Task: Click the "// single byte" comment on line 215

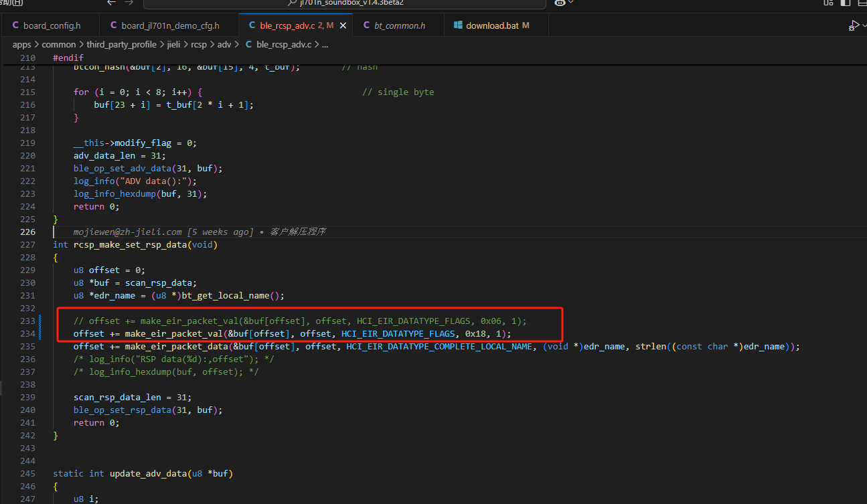Action: coord(398,92)
